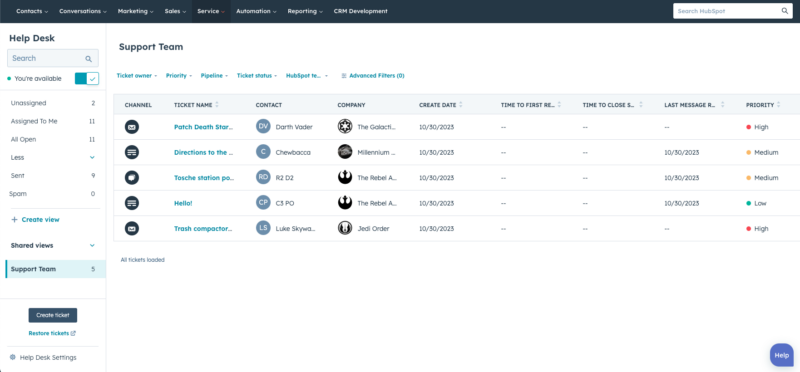
Task: Select the Support Team shared view
Action: pyautogui.click(x=56, y=269)
